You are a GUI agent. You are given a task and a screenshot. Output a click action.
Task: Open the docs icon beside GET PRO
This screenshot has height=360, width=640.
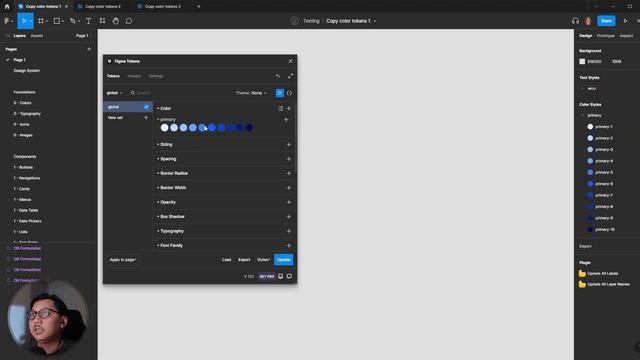pos(280,276)
